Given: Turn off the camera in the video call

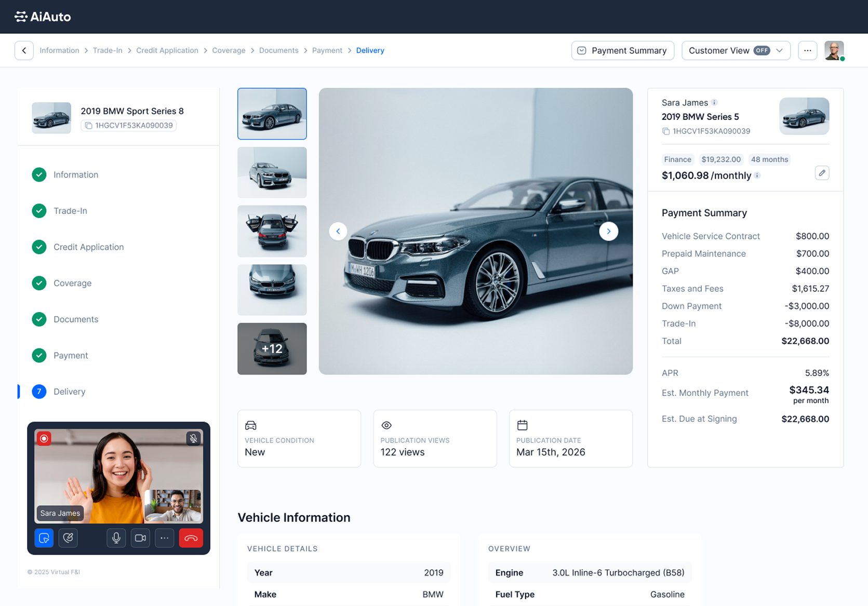Looking at the screenshot, I should (x=140, y=538).
